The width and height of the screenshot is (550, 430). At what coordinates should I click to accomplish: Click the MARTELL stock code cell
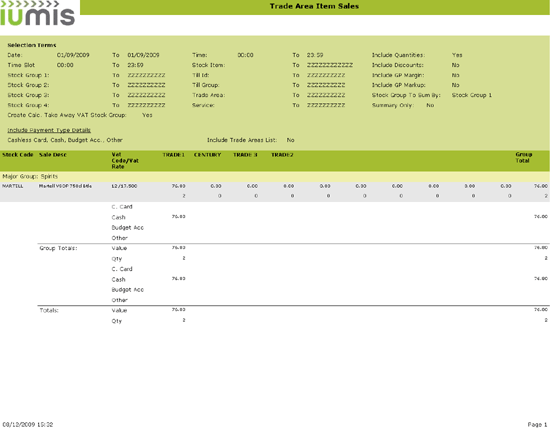point(13,186)
